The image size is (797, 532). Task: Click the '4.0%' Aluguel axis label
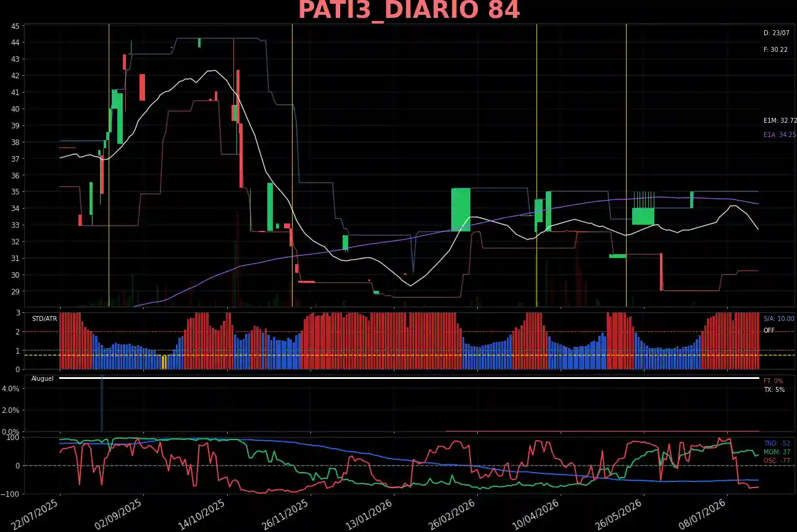coord(12,388)
